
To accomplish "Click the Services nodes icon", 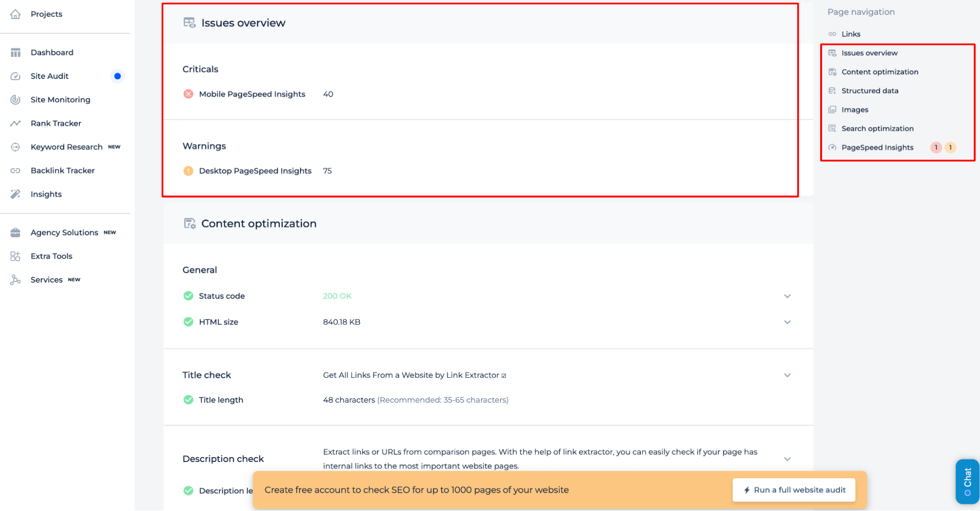I will (x=15, y=280).
